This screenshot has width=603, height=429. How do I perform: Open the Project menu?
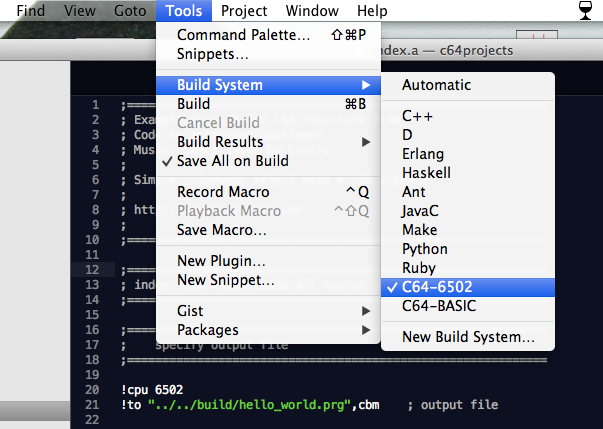[244, 11]
